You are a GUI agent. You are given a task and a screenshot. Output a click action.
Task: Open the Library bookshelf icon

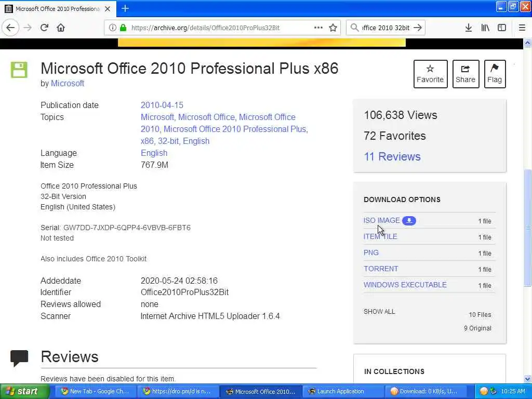point(485,28)
